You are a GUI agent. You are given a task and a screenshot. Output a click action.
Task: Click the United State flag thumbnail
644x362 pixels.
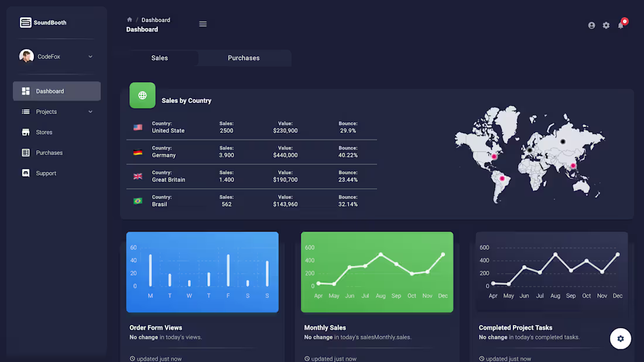138,127
